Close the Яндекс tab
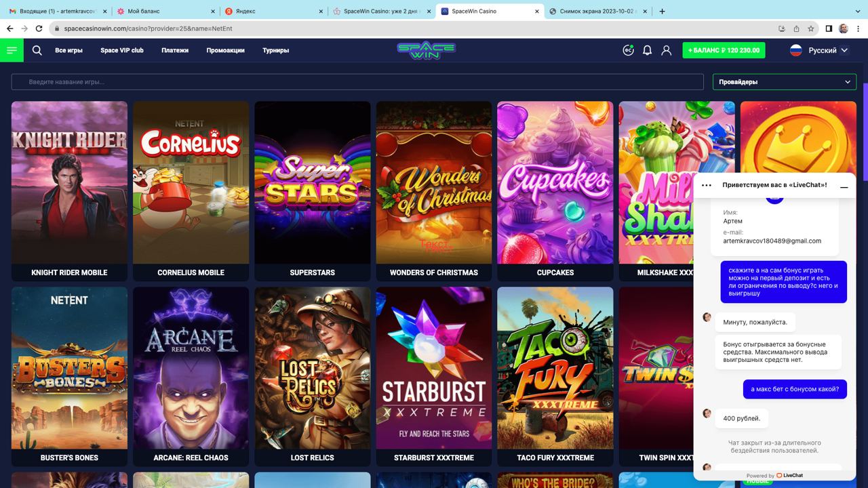The width and height of the screenshot is (868, 488). click(x=320, y=11)
